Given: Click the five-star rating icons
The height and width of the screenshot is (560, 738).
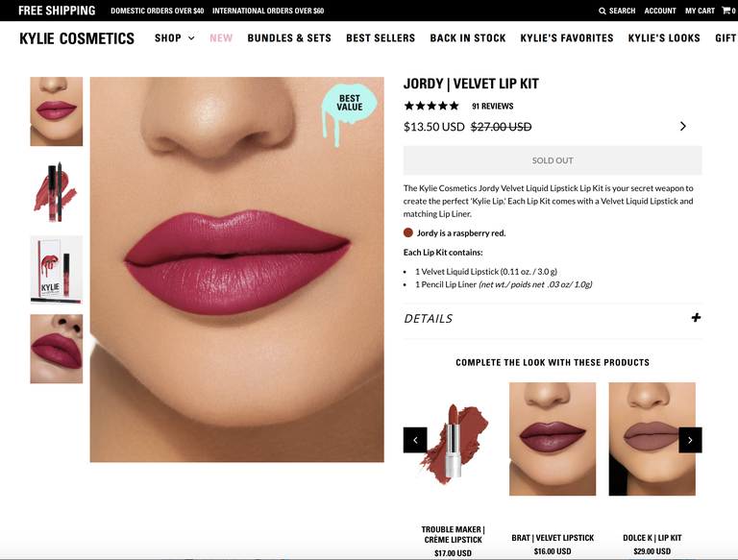Looking at the screenshot, I should coord(431,106).
